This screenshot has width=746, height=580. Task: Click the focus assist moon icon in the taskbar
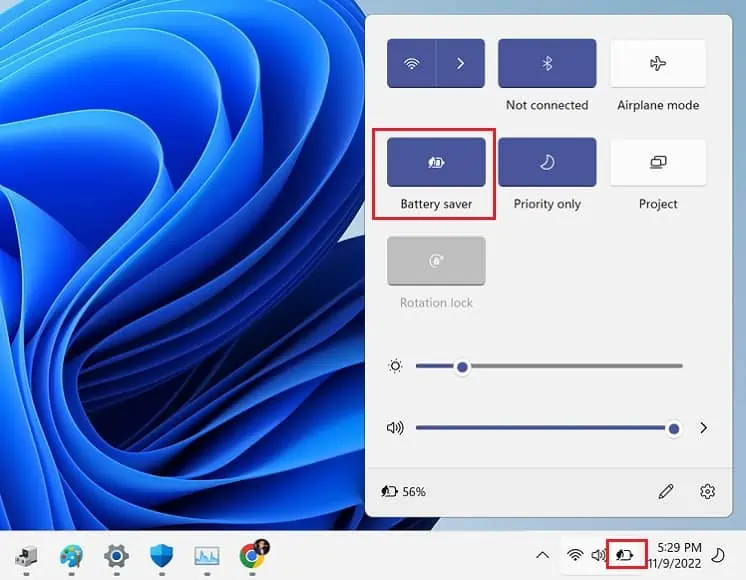pyautogui.click(x=717, y=555)
